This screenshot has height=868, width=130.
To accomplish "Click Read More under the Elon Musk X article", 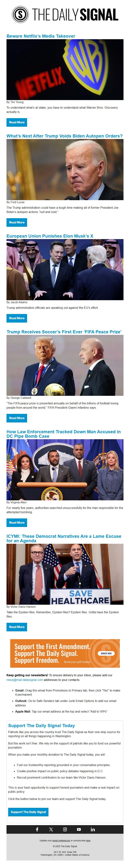I will [17, 318].
